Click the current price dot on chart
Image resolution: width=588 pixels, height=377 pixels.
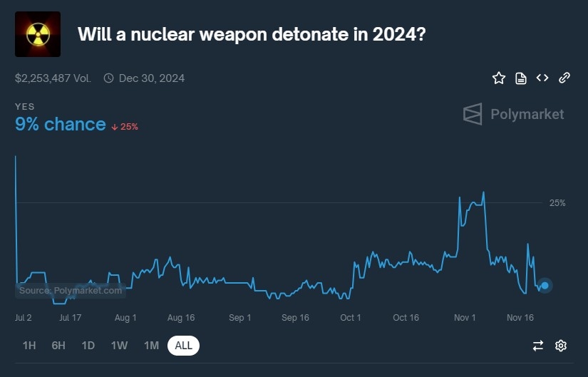coord(545,286)
